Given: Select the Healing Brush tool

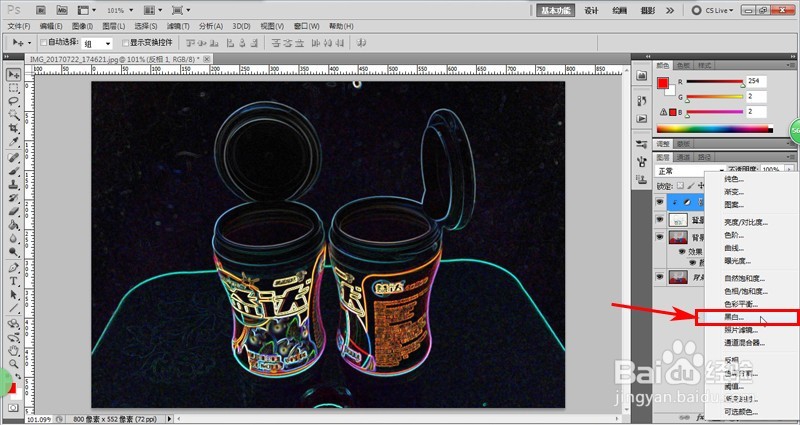Looking at the screenshot, I should coord(13,158).
